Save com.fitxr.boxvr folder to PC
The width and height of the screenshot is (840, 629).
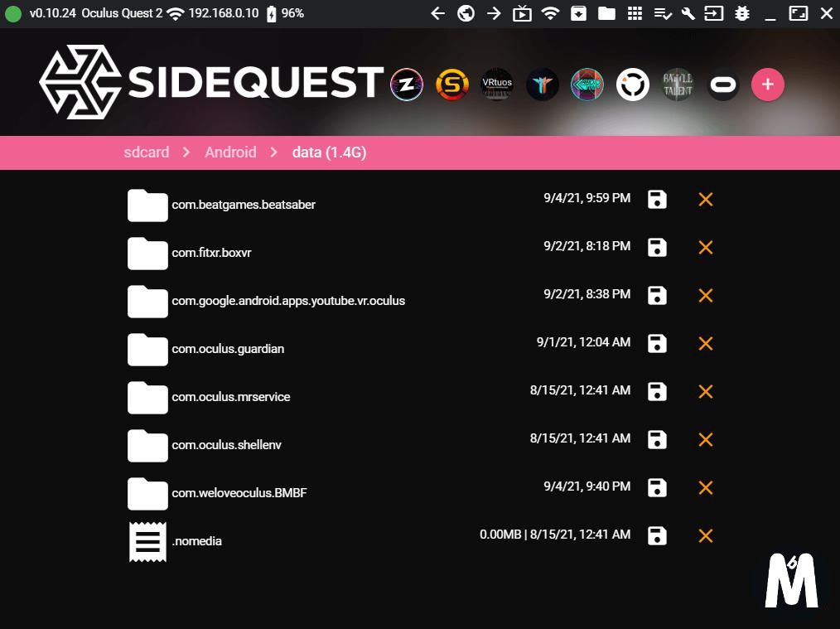click(x=657, y=247)
